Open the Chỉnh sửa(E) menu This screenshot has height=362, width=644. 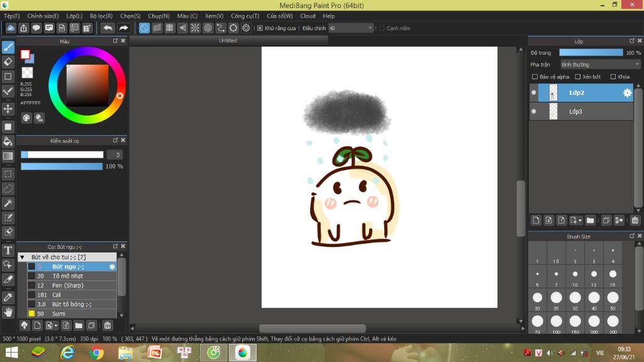[43, 16]
